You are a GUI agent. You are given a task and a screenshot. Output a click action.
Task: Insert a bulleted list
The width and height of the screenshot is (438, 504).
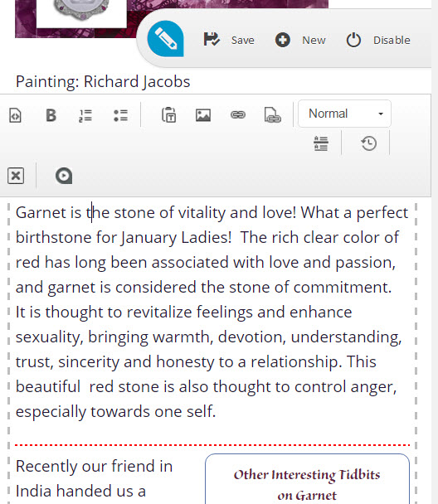click(120, 115)
